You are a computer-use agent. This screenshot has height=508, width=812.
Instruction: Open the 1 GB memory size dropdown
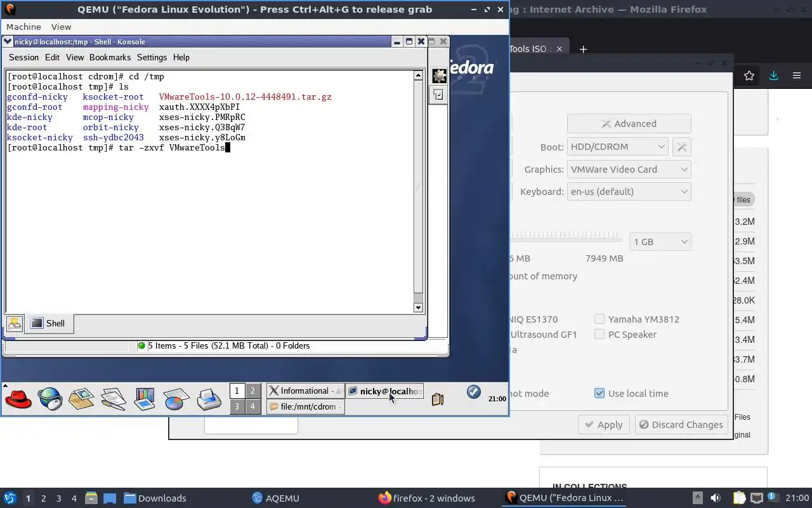[x=660, y=241]
